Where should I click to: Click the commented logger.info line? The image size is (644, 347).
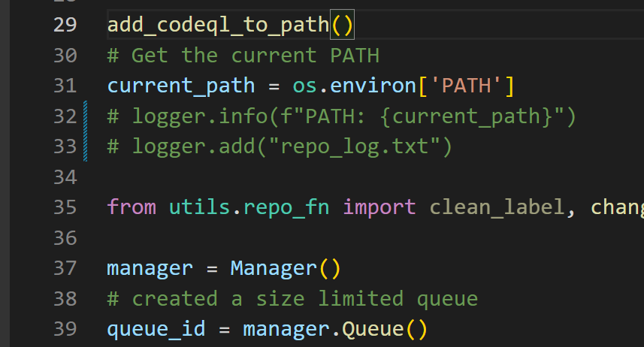(x=341, y=116)
